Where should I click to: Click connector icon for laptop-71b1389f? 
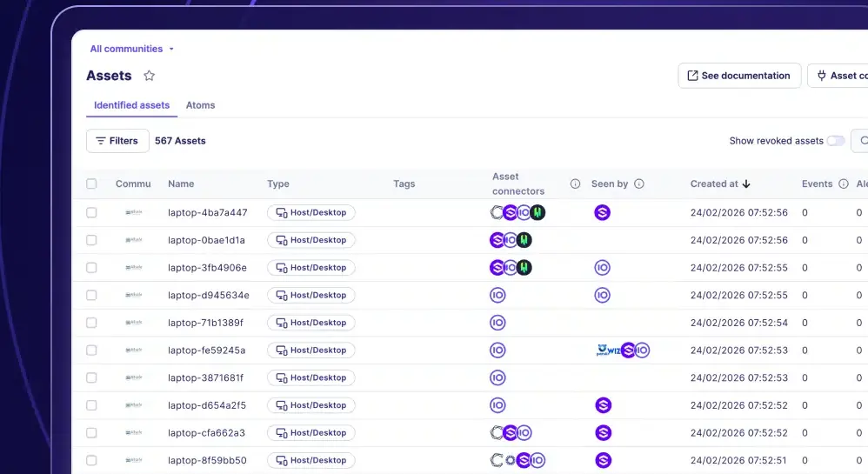497,323
